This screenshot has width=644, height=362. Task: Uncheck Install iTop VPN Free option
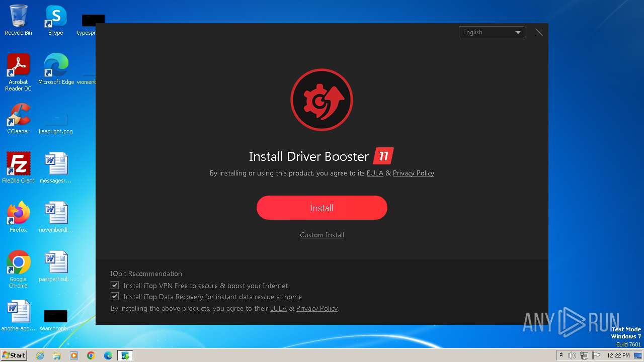coord(115,285)
